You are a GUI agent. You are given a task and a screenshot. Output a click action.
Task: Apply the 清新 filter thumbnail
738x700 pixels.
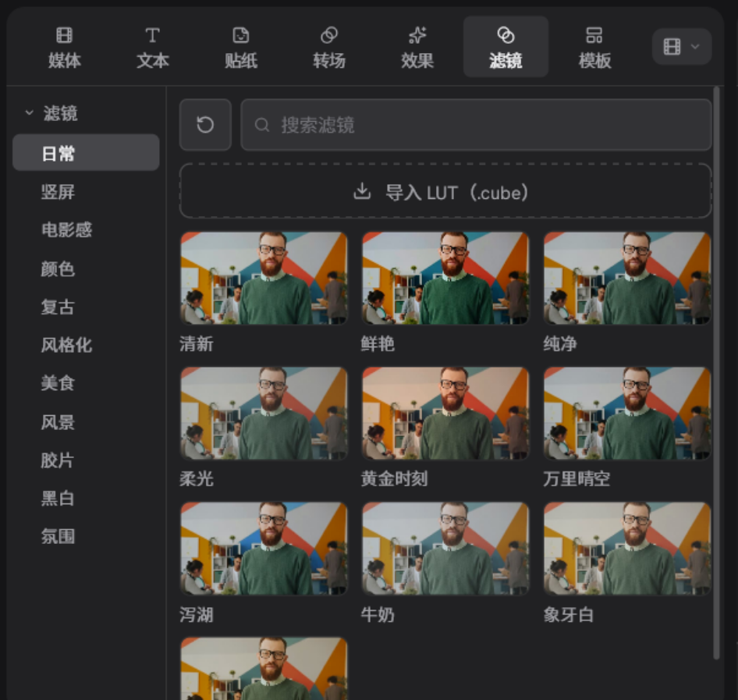tap(264, 278)
